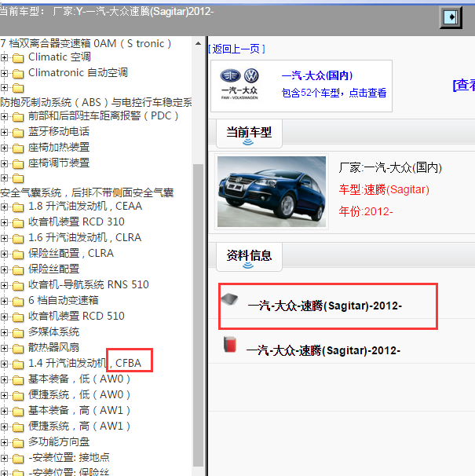
Task: Click the folder icon beside 散热器风扇
Action: point(18,349)
